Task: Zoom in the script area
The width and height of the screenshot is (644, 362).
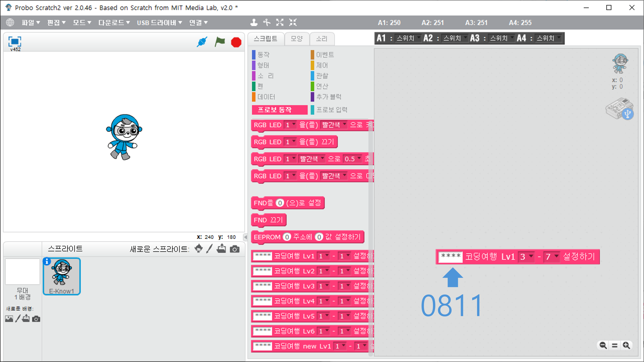Action: pyautogui.click(x=626, y=345)
